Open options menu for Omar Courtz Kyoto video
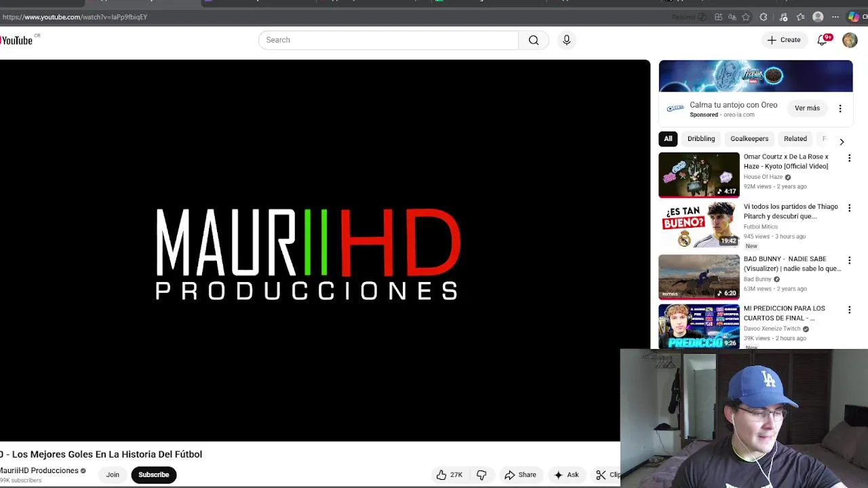868x488 pixels. [x=849, y=158]
